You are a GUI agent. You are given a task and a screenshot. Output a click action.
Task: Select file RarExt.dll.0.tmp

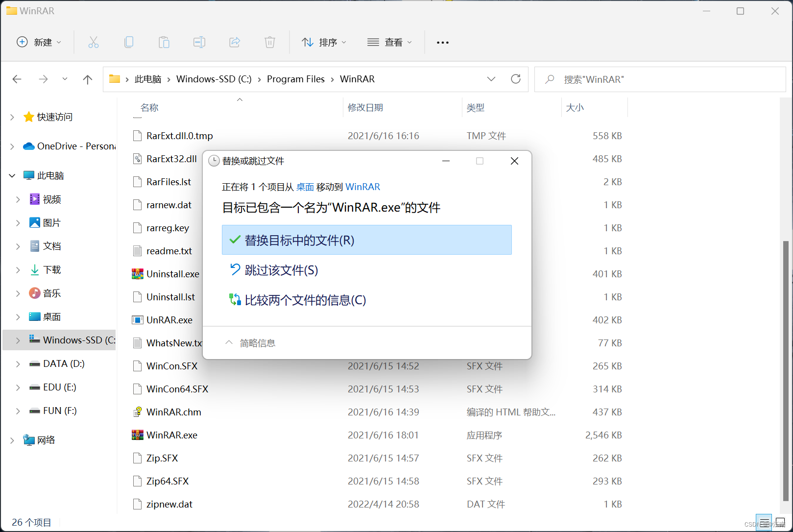pyautogui.click(x=180, y=136)
